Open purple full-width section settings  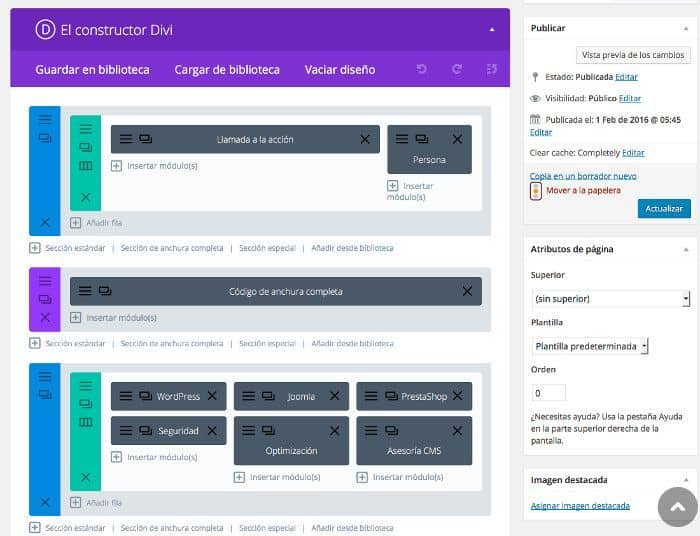click(x=45, y=281)
